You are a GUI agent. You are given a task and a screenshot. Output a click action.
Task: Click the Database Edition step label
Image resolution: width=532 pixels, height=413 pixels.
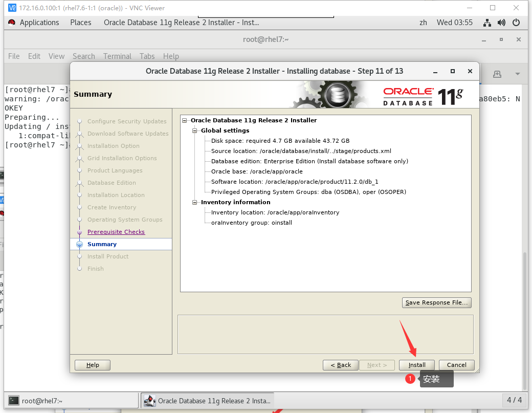[112, 183]
